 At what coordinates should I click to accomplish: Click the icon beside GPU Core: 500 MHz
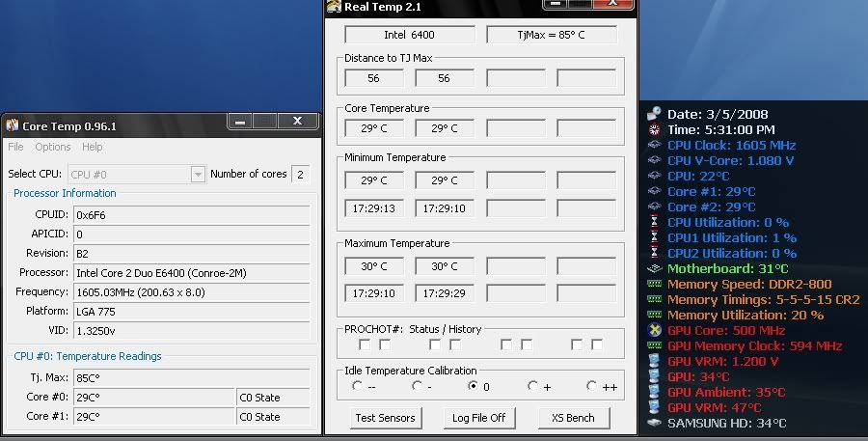[654, 330]
